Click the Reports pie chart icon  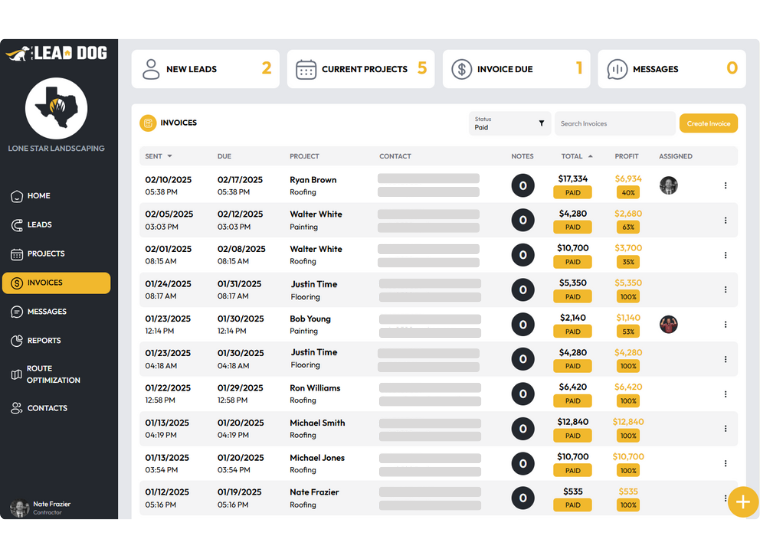pos(16,341)
